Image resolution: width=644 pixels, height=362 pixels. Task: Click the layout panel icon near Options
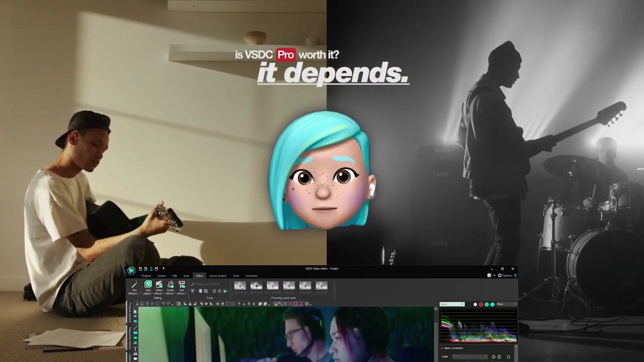pyautogui.click(x=489, y=276)
